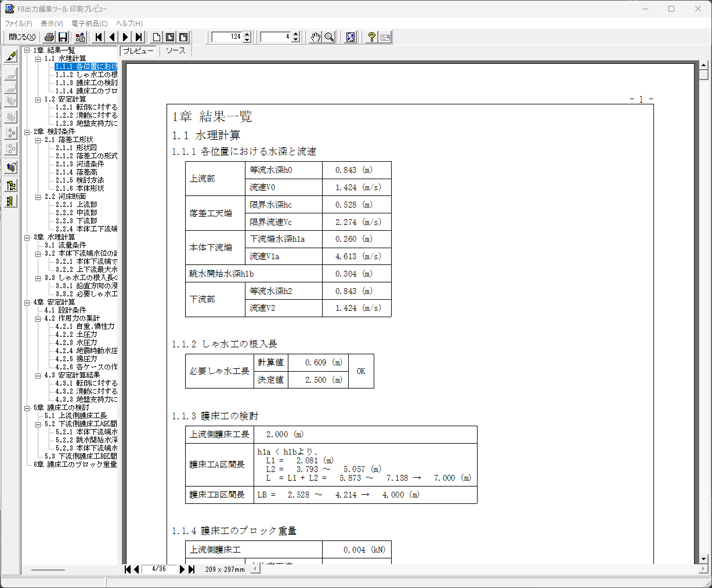Collapse the 2.1 落差工形状 tree node
Image resolution: width=712 pixels, height=588 pixels.
[38, 140]
